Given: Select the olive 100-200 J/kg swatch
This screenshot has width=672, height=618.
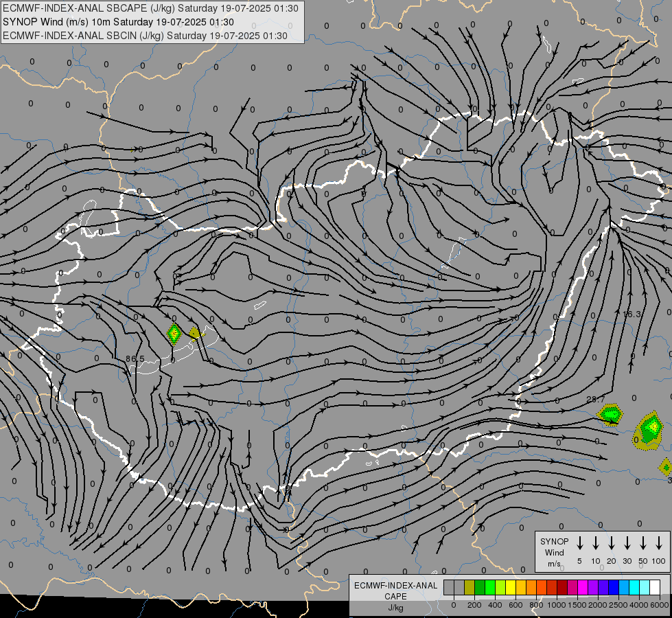Looking at the screenshot, I should 470,588.
